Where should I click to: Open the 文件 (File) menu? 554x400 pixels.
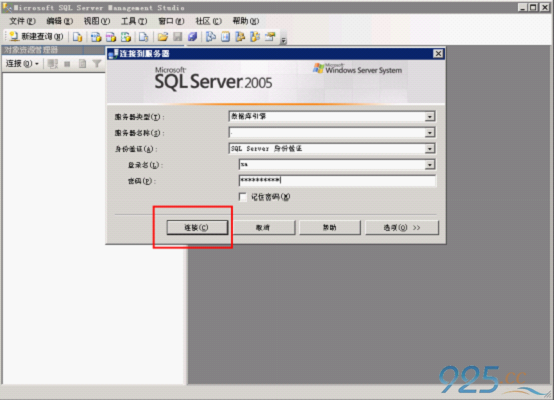pos(22,21)
